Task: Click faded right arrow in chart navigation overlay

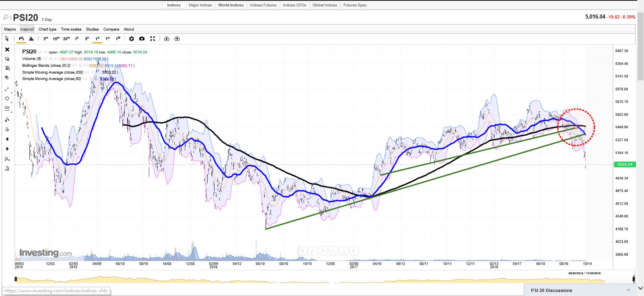Action: [353, 251]
